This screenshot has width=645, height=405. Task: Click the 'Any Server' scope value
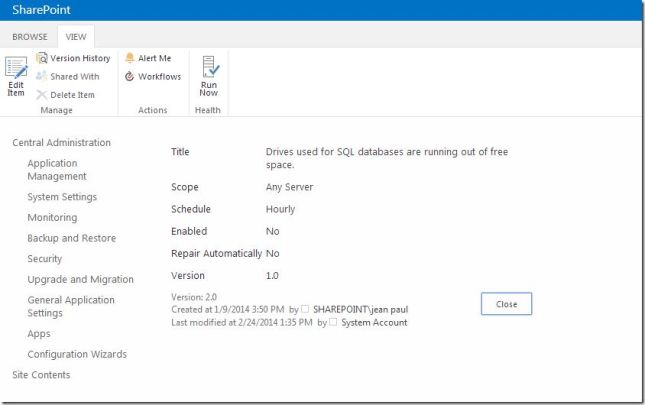click(290, 187)
